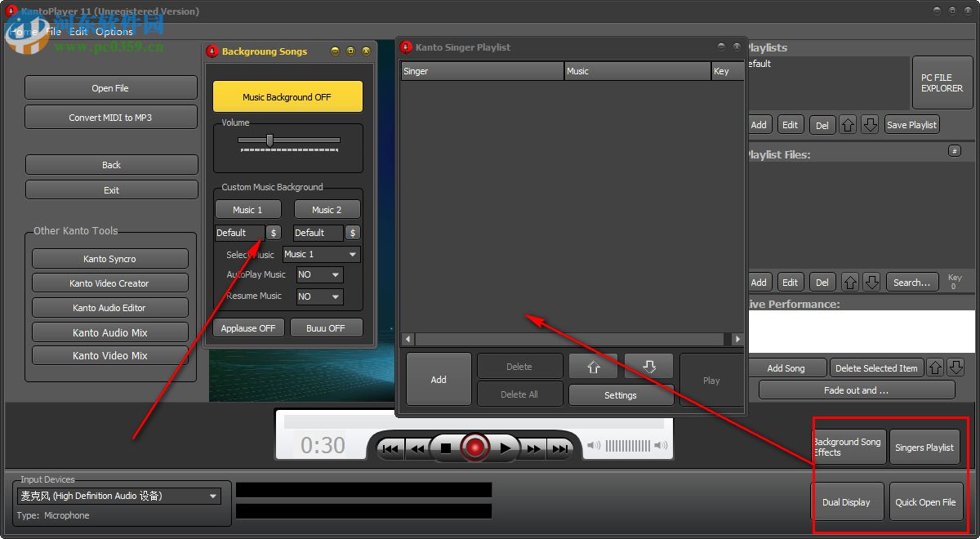
Task: Launch Kanto Syncro tool
Action: click(110, 259)
